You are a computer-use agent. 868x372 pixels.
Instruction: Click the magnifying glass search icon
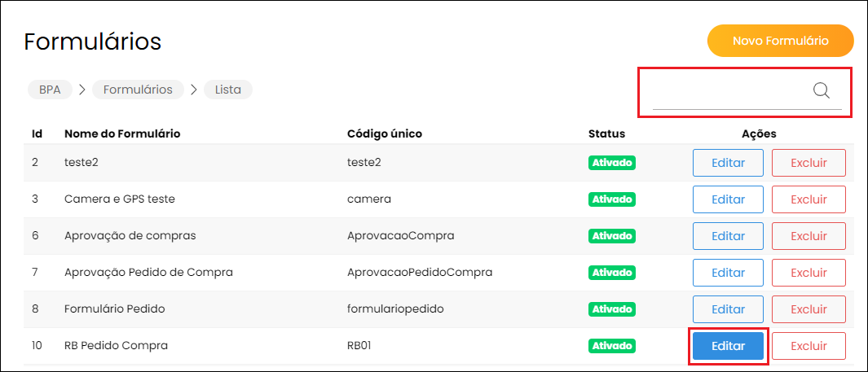pyautogui.click(x=822, y=90)
